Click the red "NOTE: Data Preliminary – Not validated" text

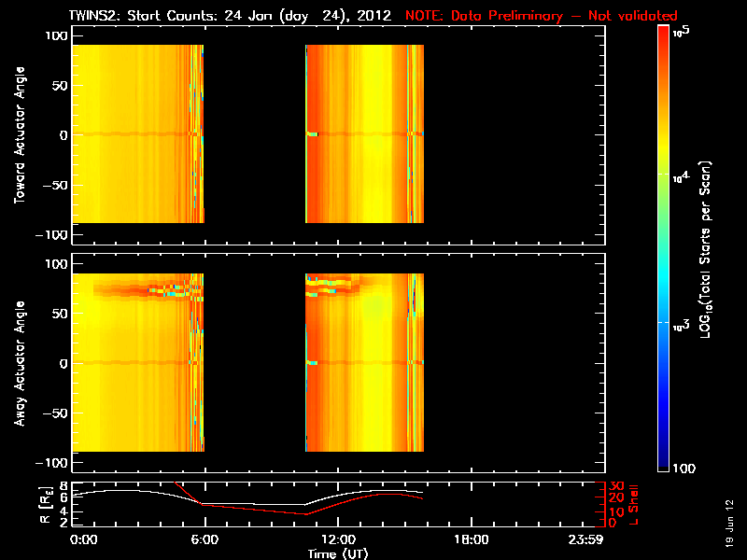[x=542, y=16]
